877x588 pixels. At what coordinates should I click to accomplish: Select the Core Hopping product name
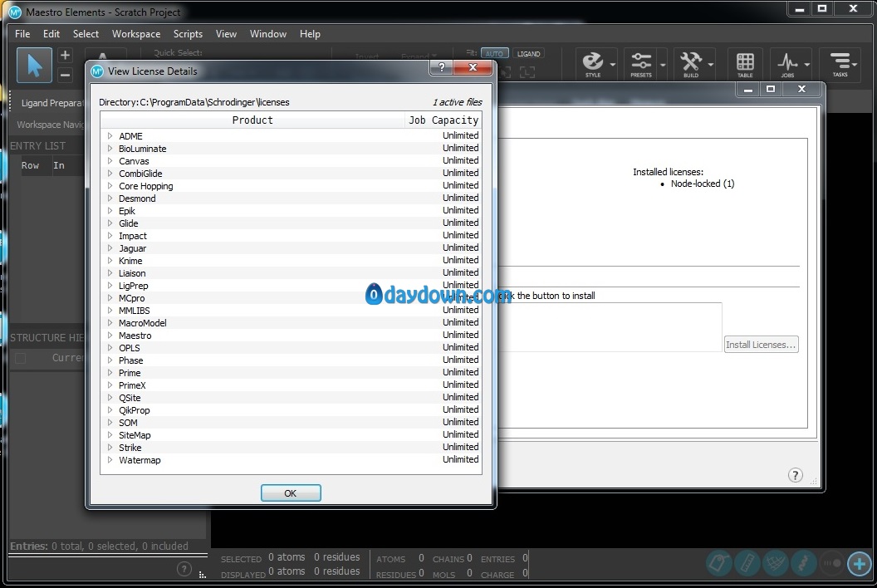click(x=146, y=186)
